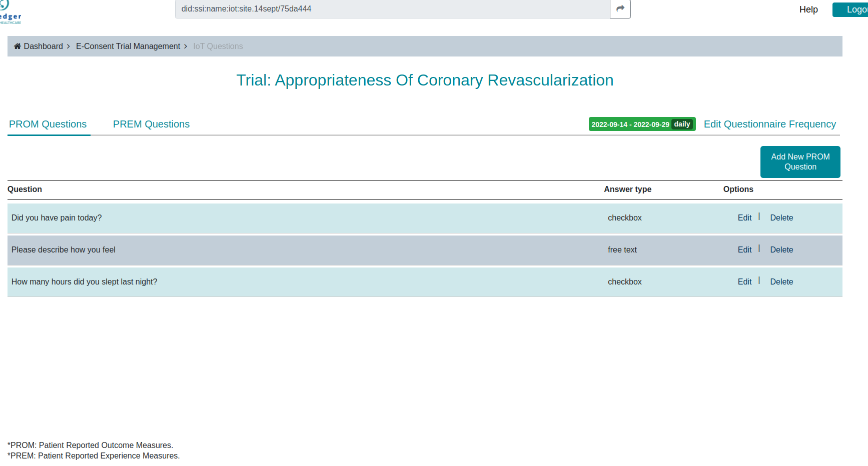Viewport: 868px width, 466px height.
Task: Open Edit Questionnaire Frequency
Action: (770, 124)
